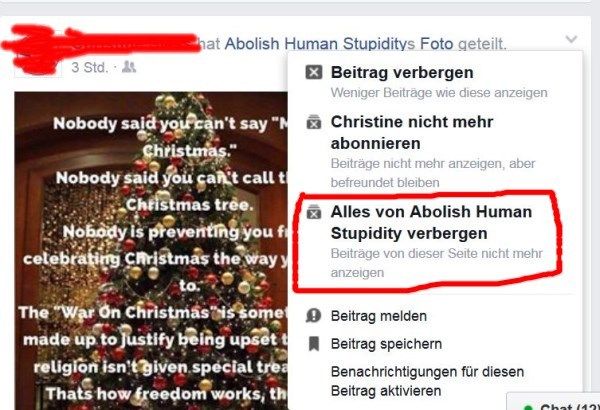Click the X icon beside Beitrag verbergen

click(x=314, y=72)
